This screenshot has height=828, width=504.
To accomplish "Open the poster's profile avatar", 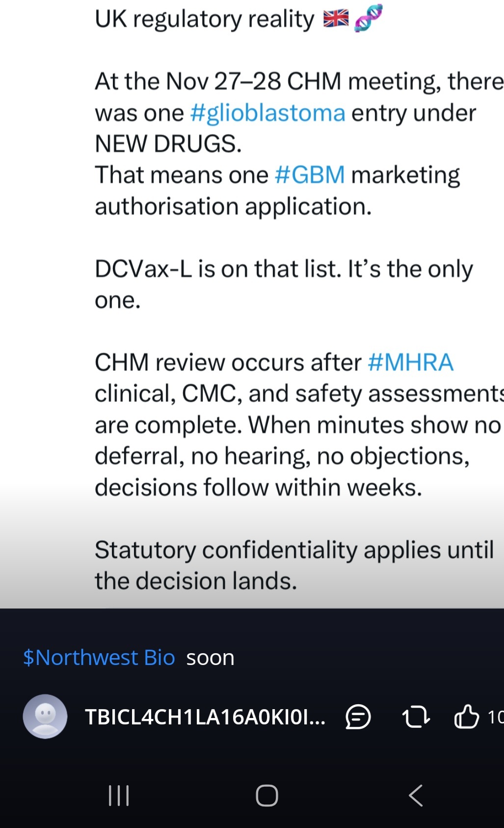I will point(45,717).
